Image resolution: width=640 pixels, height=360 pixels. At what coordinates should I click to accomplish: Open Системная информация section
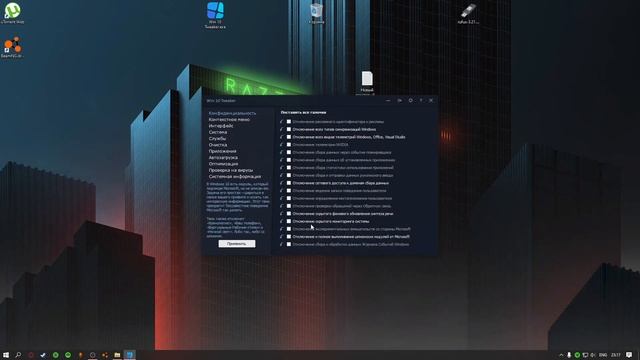click(235, 177)
